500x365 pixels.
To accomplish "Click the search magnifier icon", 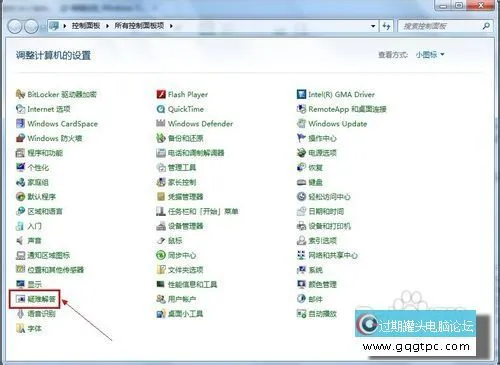I will click(486, 26).
